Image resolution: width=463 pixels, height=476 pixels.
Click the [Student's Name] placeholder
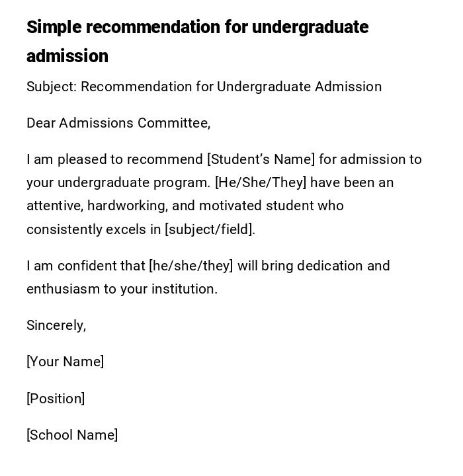pos(261,159)
